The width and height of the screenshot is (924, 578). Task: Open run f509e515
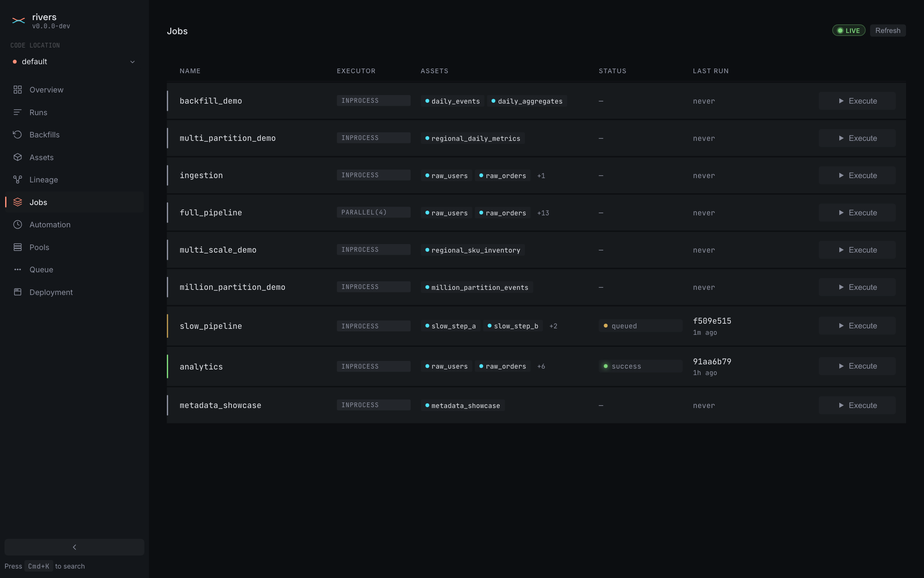(712, 321)
